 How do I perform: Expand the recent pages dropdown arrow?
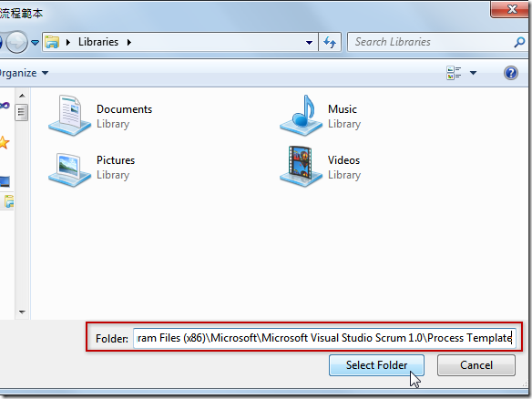(x=35, y=43)
